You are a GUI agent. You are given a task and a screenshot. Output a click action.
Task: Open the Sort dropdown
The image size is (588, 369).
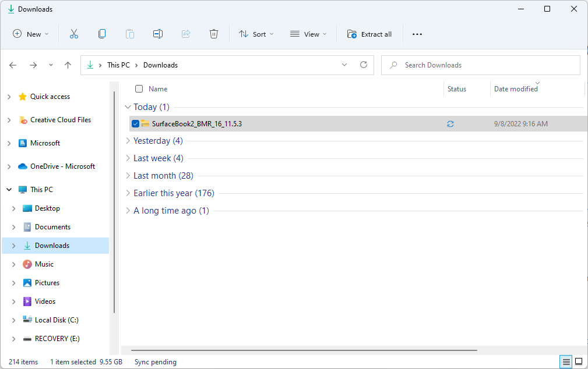pos(256,34)
